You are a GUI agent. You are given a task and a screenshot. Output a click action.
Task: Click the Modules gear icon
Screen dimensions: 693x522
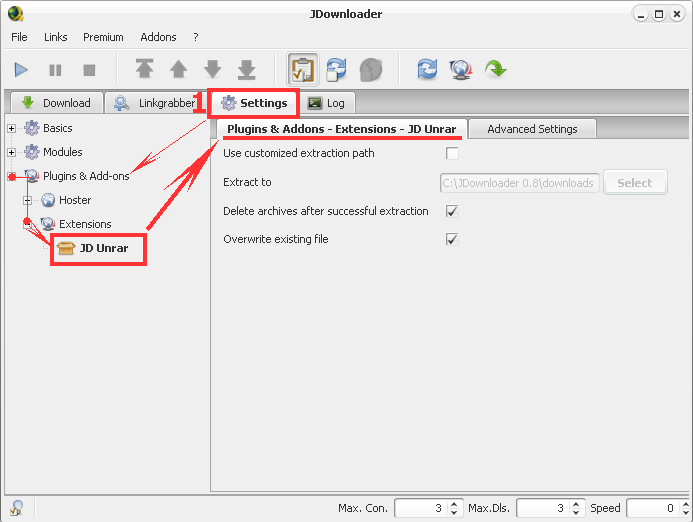click(31, 152)
